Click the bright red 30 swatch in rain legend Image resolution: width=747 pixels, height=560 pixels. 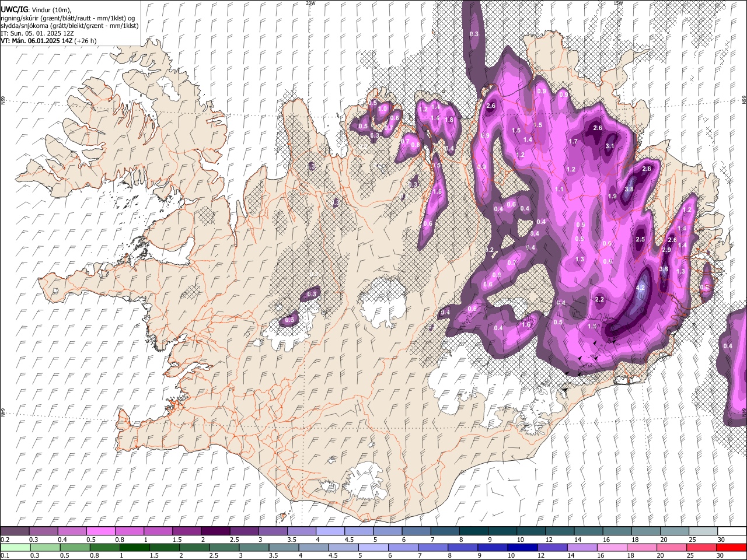(x=732, y=547)
